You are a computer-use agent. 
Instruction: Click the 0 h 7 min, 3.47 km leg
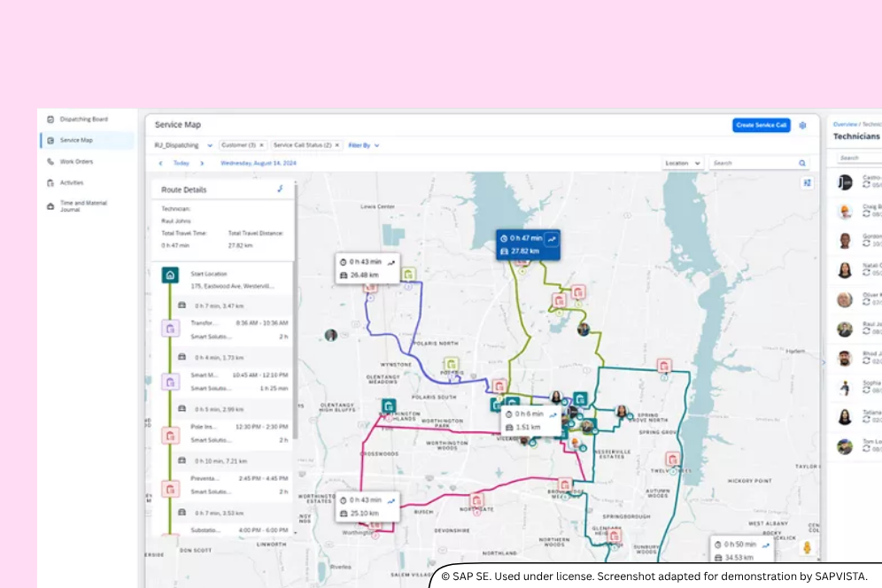[x=225, y=306]
